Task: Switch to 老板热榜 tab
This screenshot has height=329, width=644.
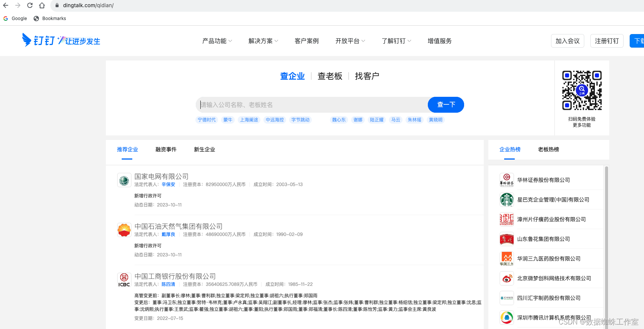Action: 548,149
